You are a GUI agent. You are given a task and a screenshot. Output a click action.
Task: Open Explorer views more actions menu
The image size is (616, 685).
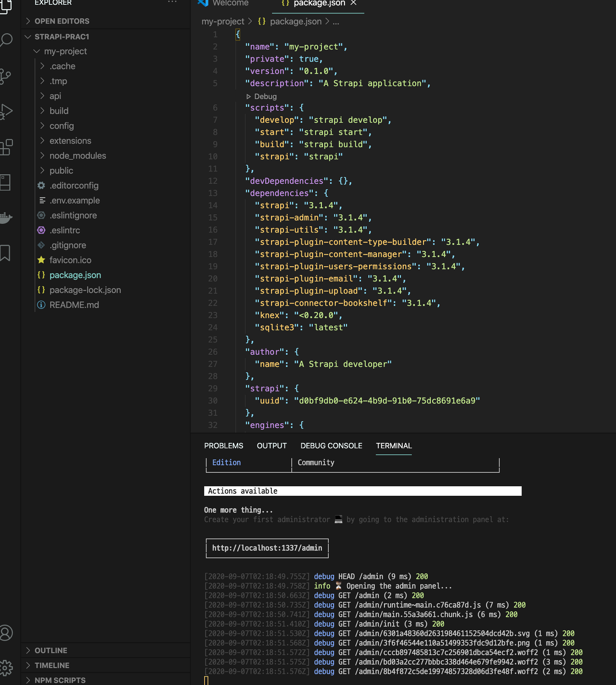point(172,3)
